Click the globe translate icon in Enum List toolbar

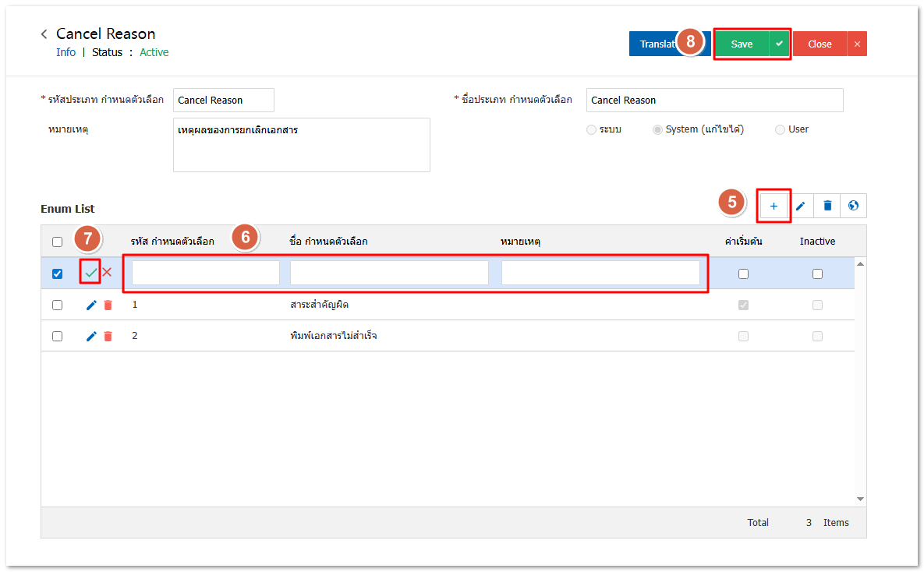click(853, 206)
